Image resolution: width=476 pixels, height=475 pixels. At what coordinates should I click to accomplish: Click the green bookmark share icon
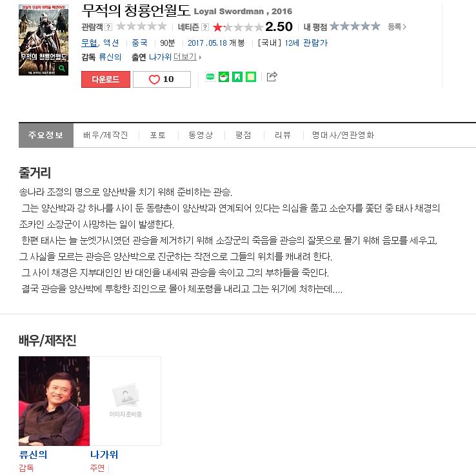pos(237,77)
